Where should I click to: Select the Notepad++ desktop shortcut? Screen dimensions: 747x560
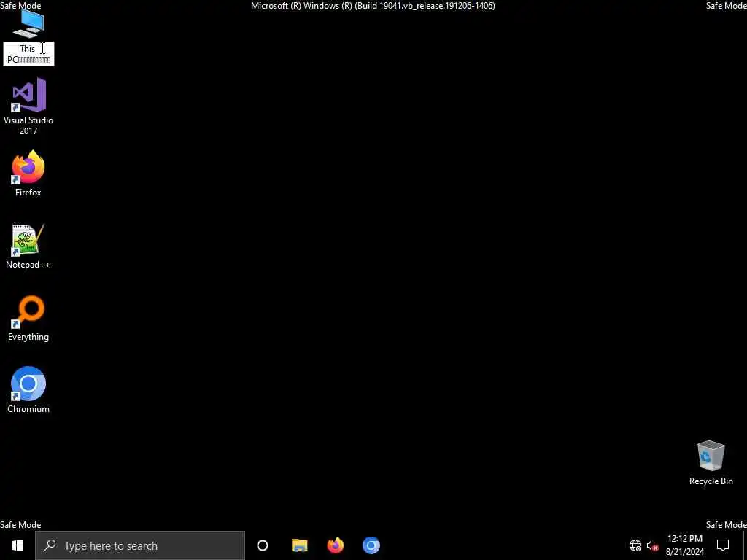[28, 246]
